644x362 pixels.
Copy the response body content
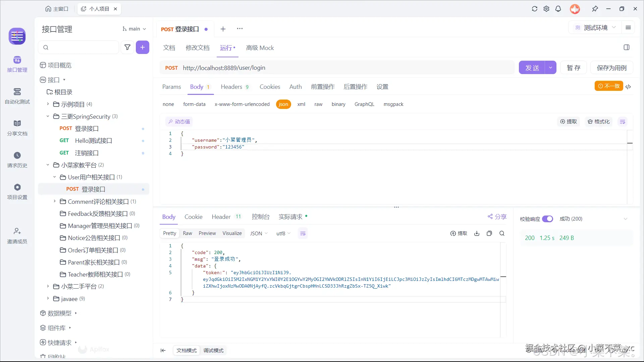pos(489,234)
